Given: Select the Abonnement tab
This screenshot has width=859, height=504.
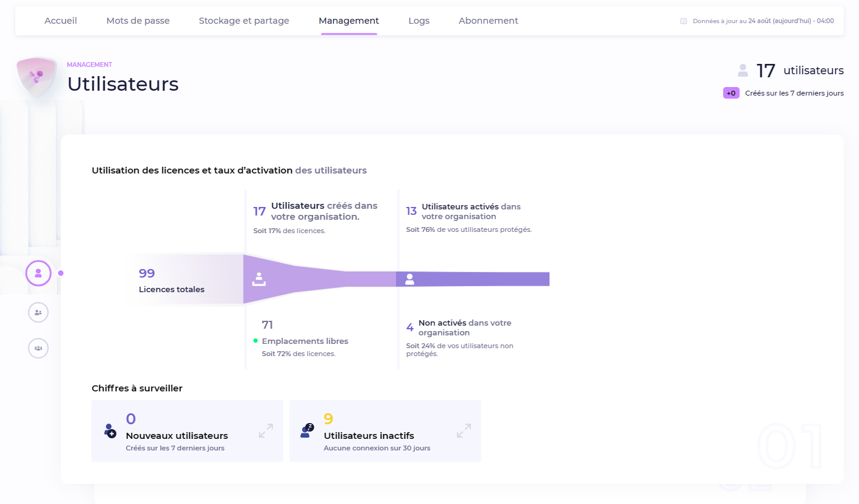Looking at the screenshot, I should coord(488,21).
